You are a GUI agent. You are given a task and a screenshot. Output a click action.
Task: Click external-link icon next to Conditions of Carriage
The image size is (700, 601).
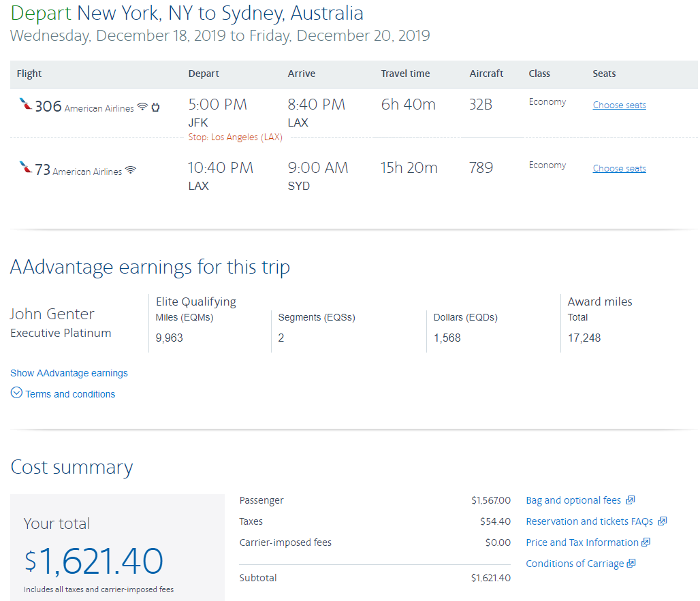631,564
